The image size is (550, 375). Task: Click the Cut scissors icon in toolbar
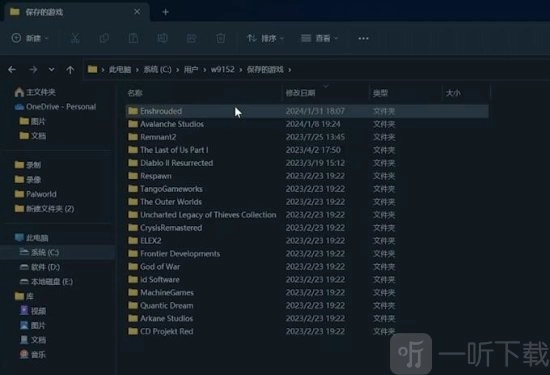point(75,38)
